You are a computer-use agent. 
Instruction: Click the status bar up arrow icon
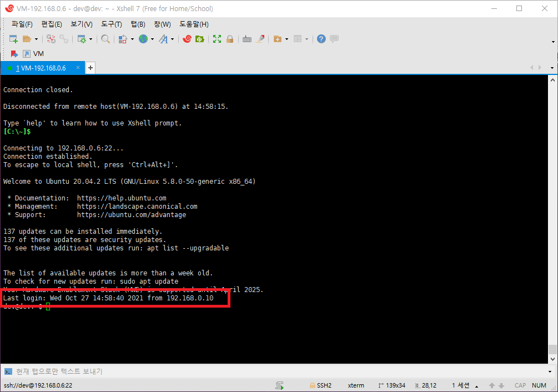coord(492,385)
